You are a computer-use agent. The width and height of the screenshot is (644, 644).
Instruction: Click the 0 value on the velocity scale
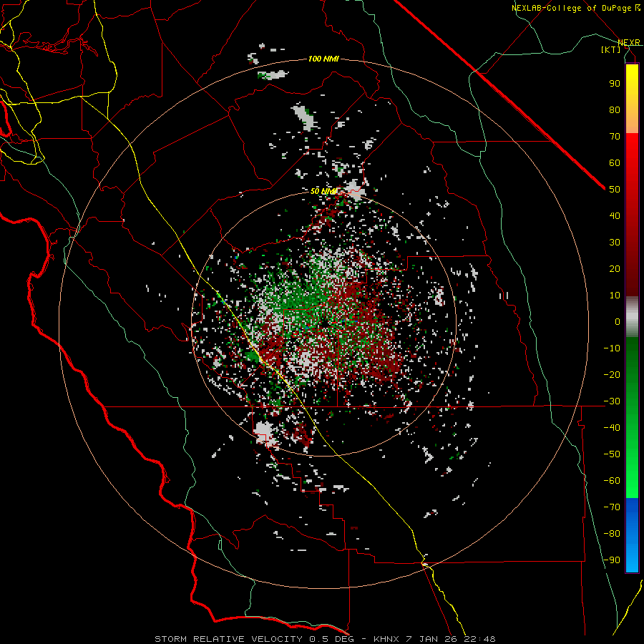tap(618, 322)
